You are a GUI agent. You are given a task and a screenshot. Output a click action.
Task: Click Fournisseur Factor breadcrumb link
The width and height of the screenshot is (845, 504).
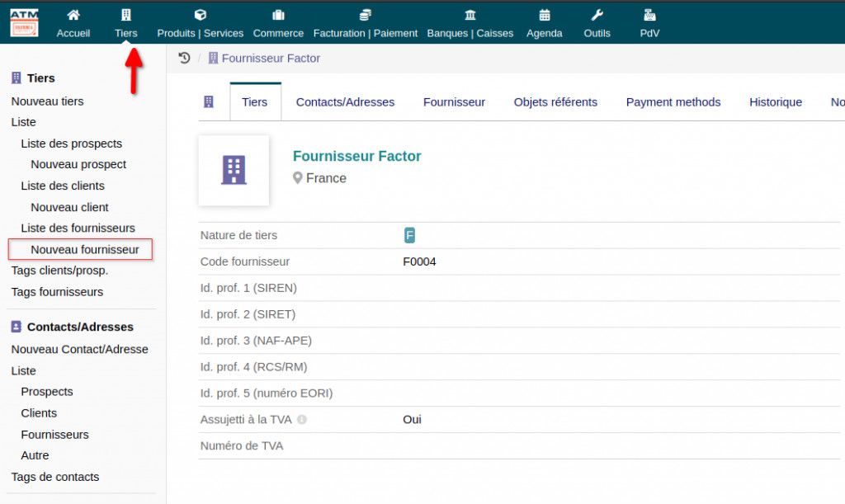coord(271,58)
